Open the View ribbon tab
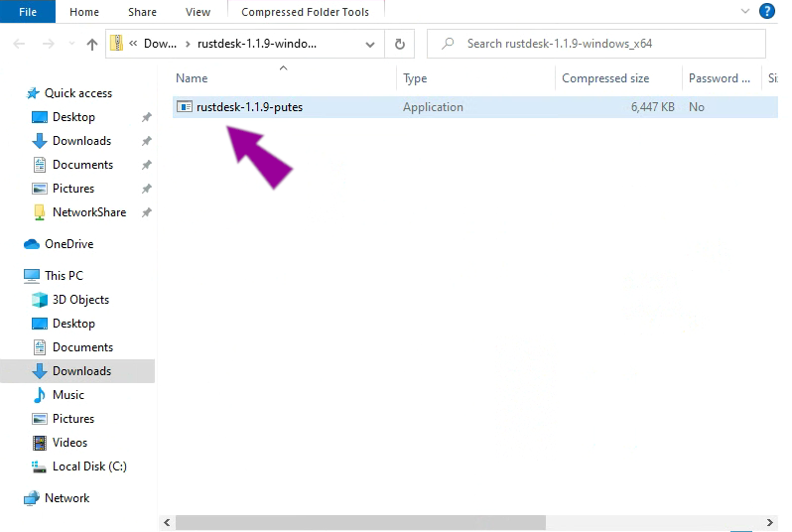792x532 pixels. click(198, 12)
